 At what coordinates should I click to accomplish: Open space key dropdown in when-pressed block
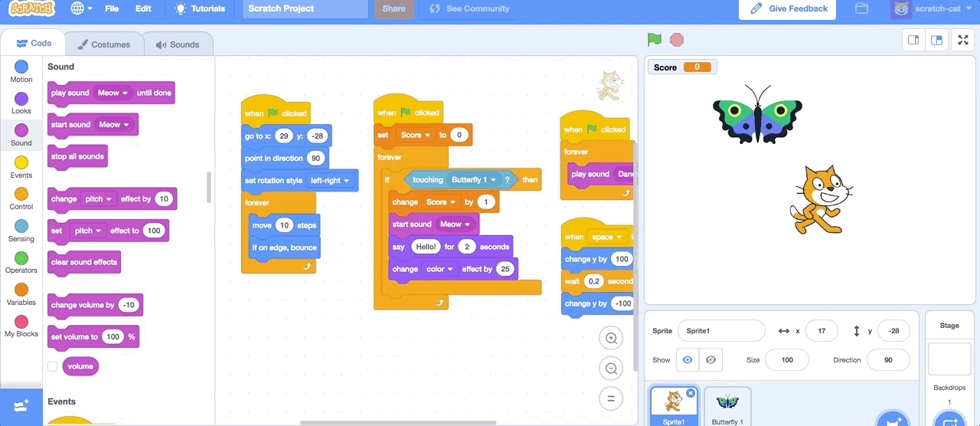[x=607, y=237]
